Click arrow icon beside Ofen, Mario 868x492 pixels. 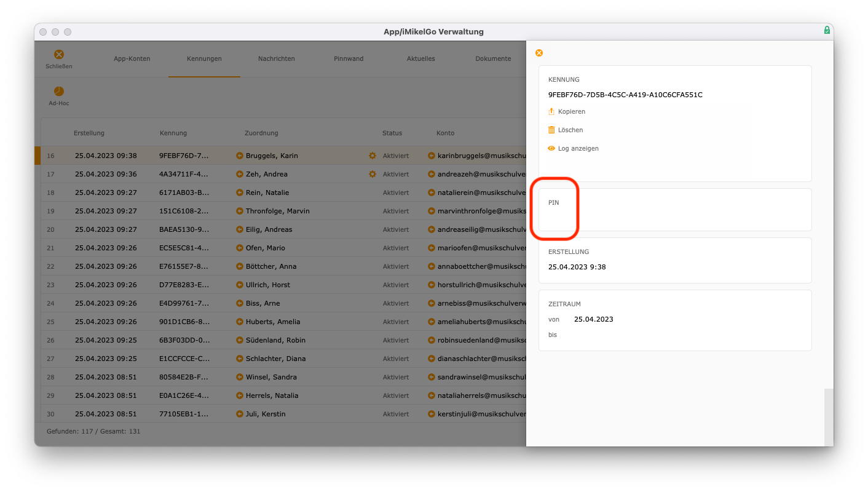[x=240, y=248]
